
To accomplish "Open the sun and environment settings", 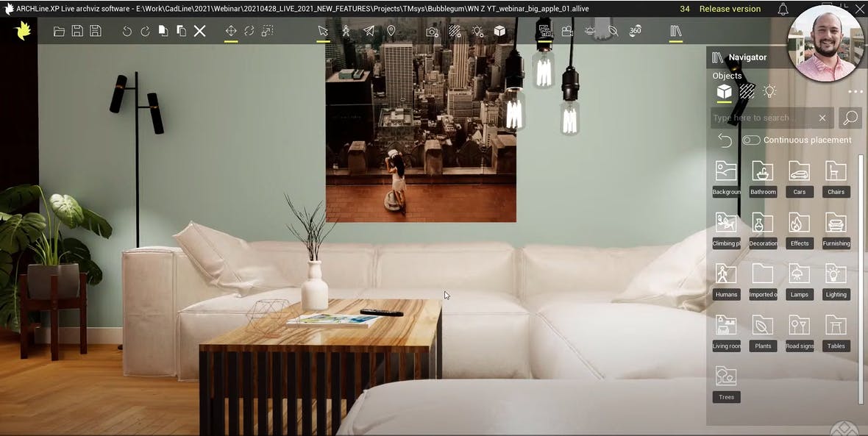I will pyautogui.click(x=590, y=31).
